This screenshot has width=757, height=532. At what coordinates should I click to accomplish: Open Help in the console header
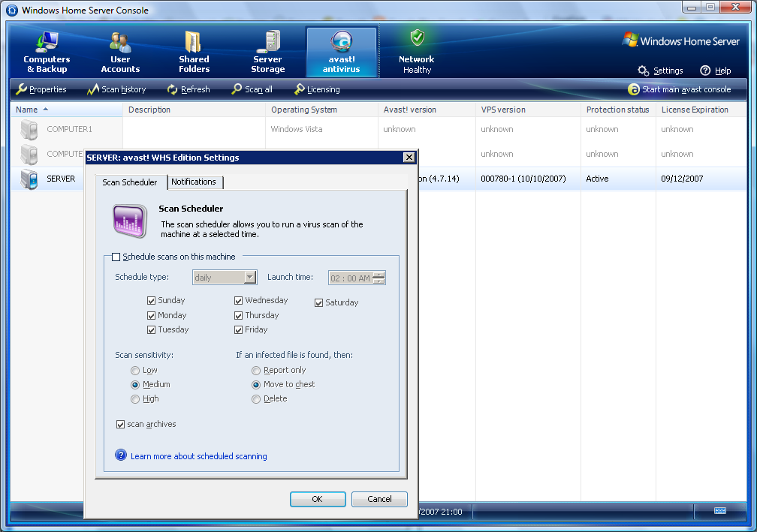point(716,71)
